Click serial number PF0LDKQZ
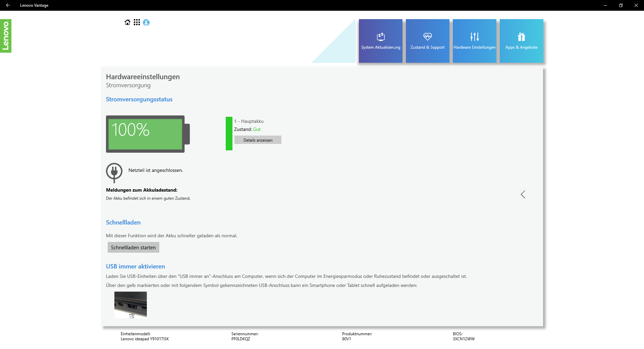Image resolution: width=644 pixels, height=349 pixels. point(241,339)
